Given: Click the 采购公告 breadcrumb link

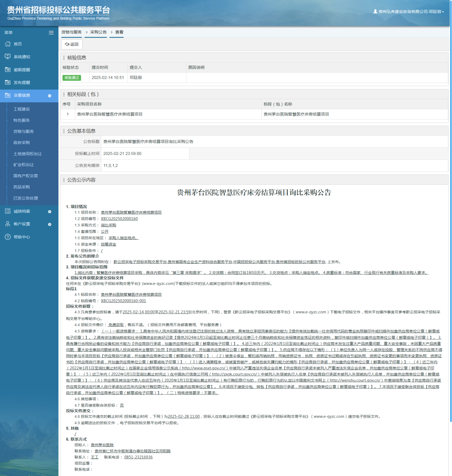Looking at the screenshot, I should [x=98, y=32].
